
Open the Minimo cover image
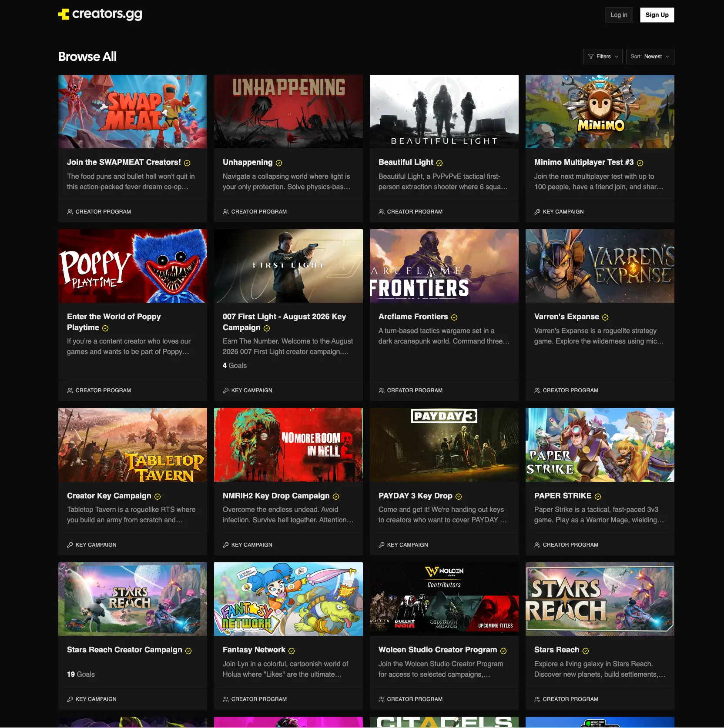tap(600, 112)
